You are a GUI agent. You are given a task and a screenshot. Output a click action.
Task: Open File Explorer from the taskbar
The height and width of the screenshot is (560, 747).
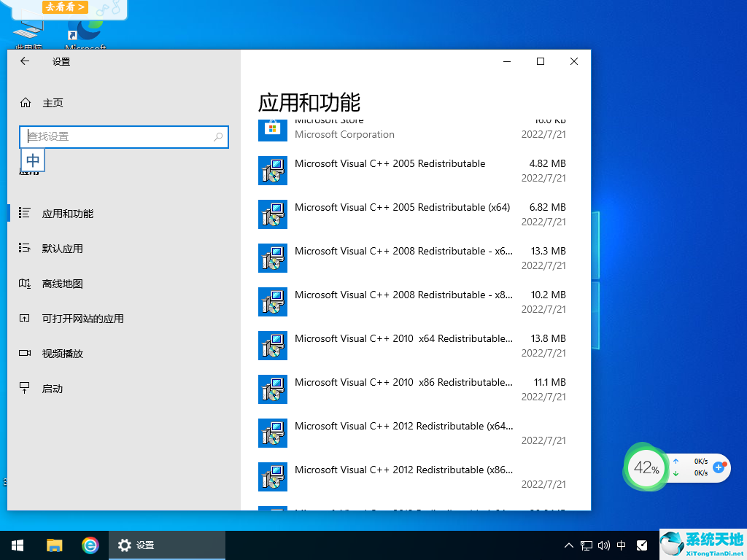tap(55, 545)
